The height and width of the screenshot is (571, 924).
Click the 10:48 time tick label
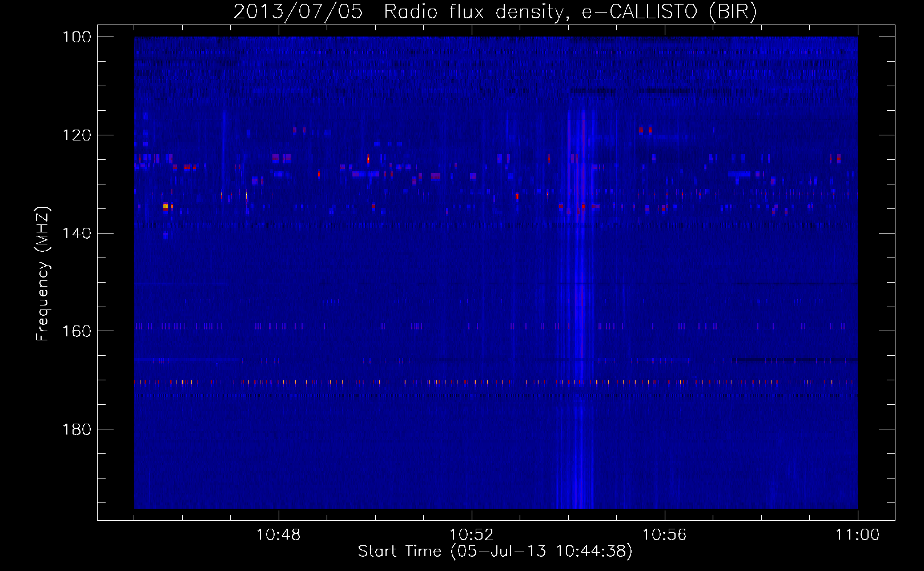pyautogui.click(x=278, y=535)
